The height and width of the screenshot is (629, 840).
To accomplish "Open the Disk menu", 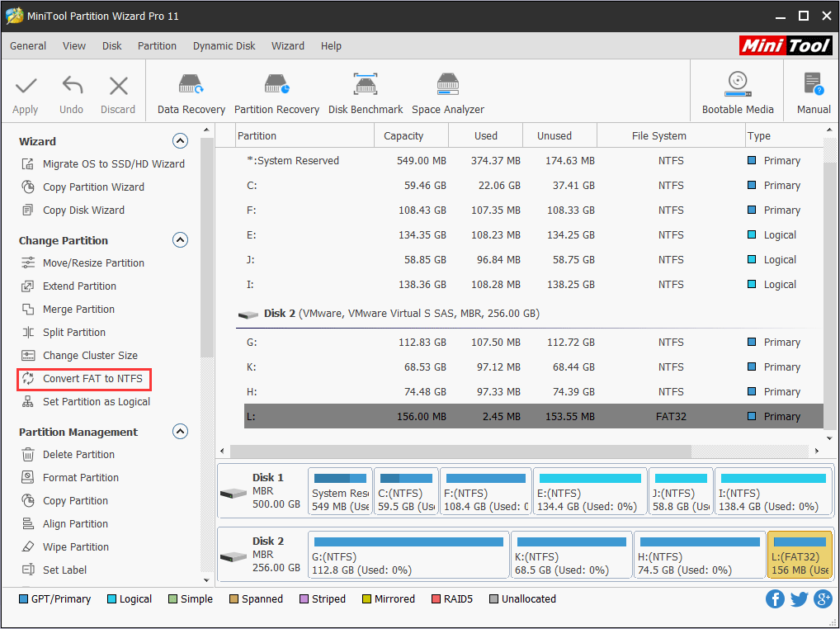I will click(112, 46).
